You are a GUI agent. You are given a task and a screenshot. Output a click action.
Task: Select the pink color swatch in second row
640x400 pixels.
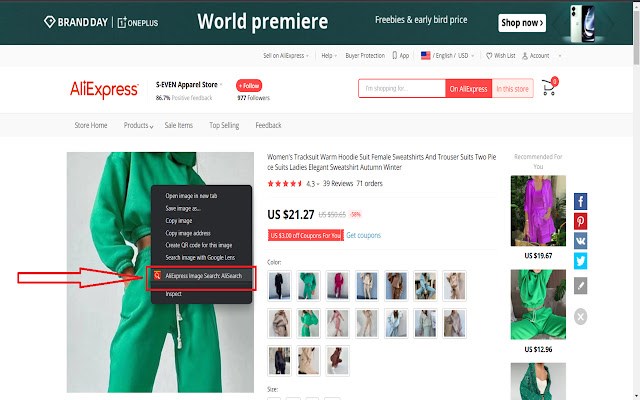pyautogui.click(x=338, y=323)
